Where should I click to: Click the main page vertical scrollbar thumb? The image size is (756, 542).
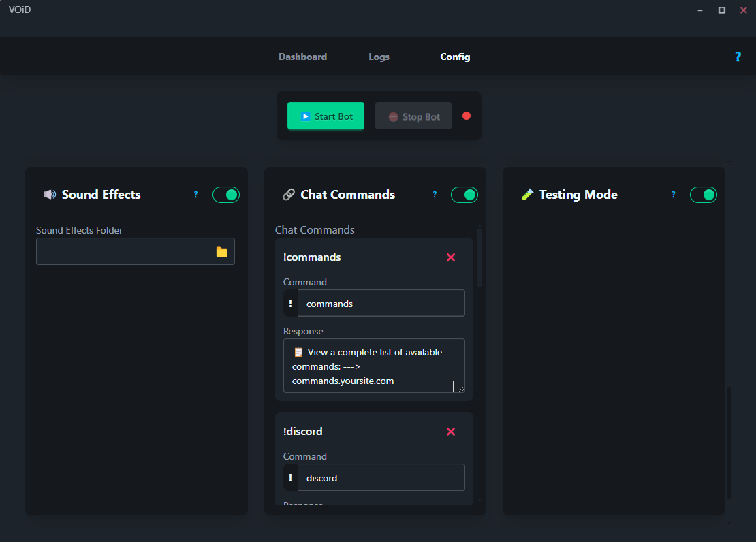click(729, 443)
